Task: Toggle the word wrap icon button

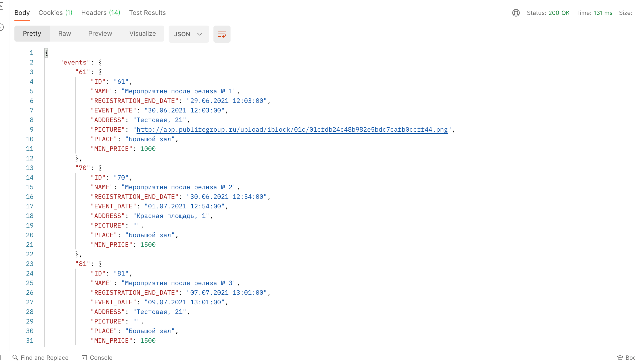Action: point(222,34)
